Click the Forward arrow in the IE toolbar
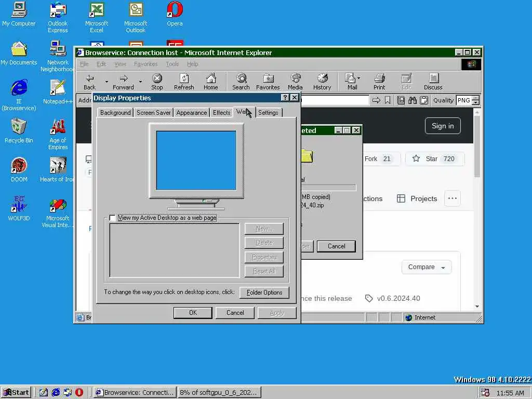The image size is (532, 399). [123, 82]
